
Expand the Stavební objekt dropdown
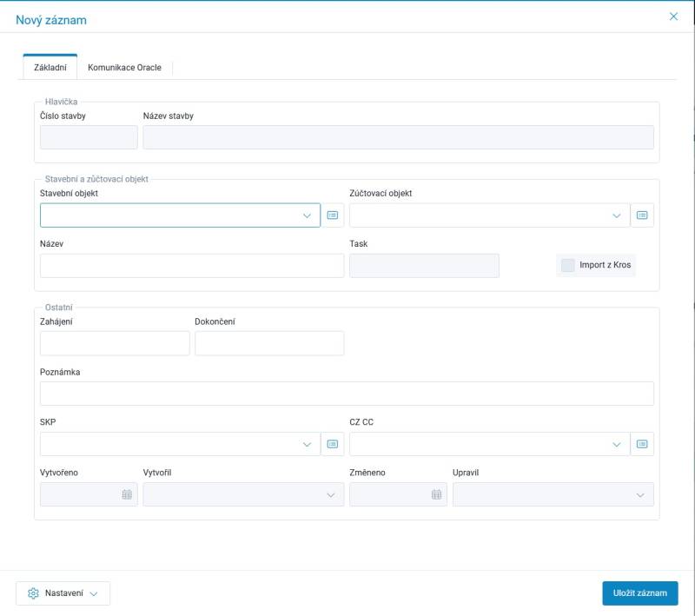(x=307, y=215)
